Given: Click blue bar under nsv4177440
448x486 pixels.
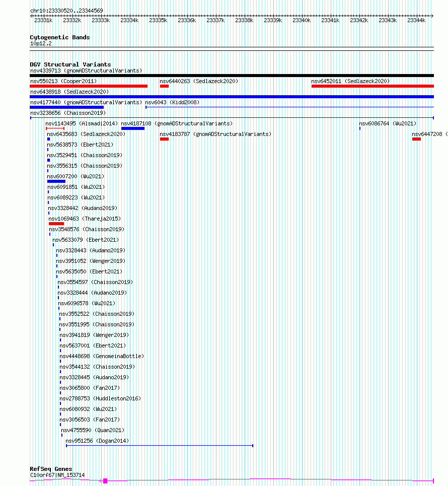Looking at the screenshot, I should [x=66, y=107].
